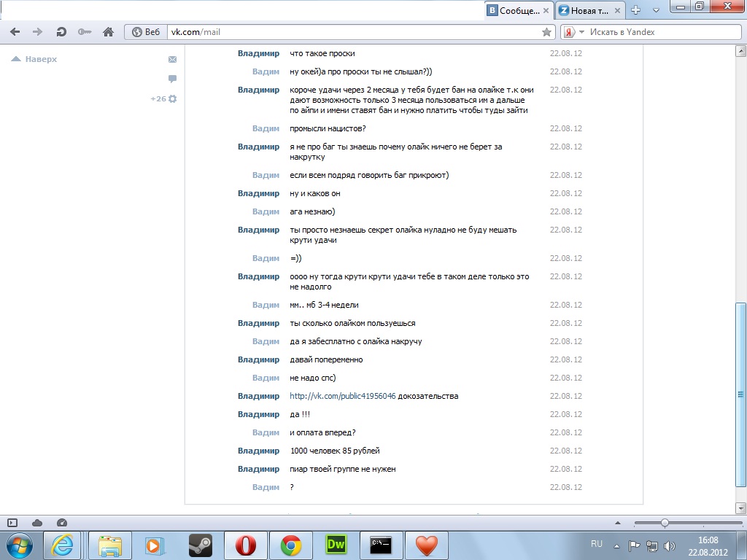Click the Yandex search engine icon
The width and height of the screenshot is (747, 560).
point(569,32)
